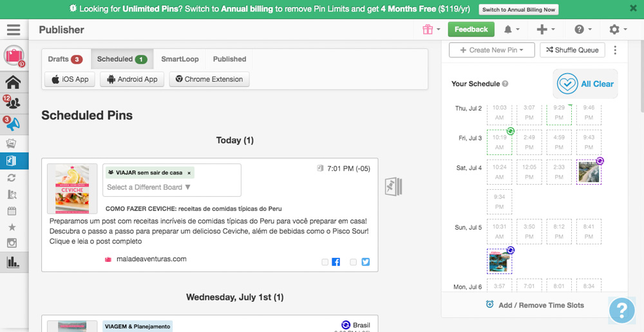
Task: Click the notifications bell icon
Action: [x=508, y=30]
